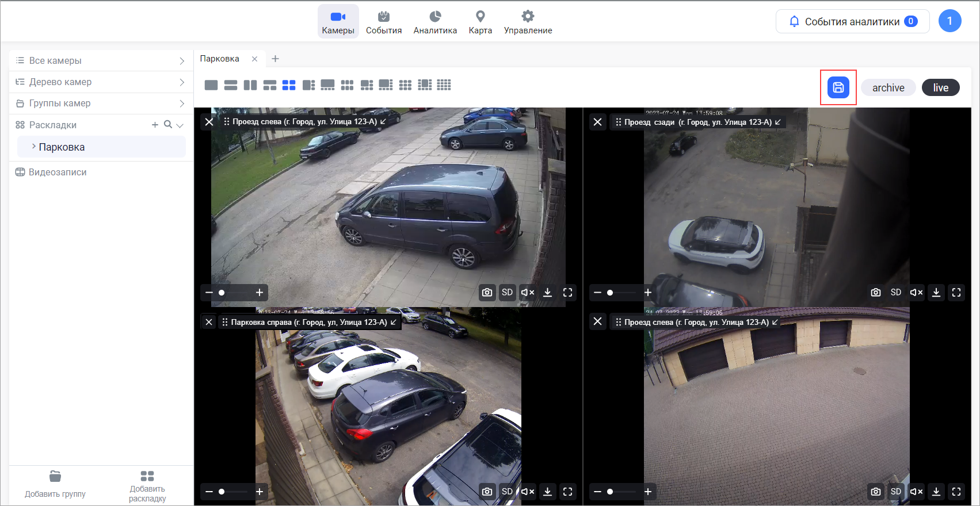
Task: Adjust the zoom slider on the bottom-left camera
Action: tap(222, 492)
